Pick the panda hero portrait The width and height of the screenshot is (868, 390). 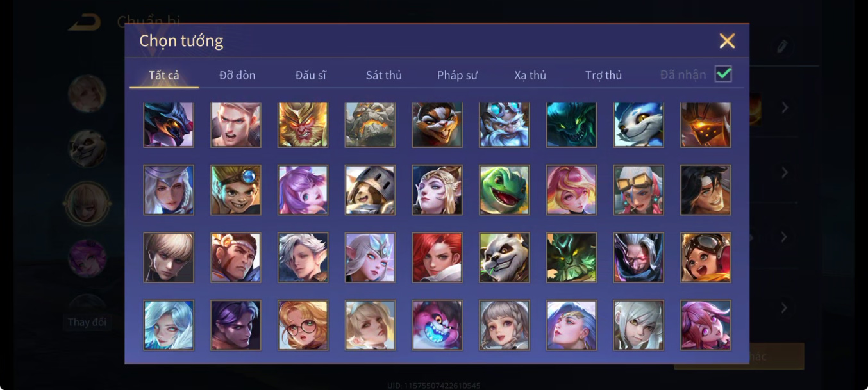click(x=504, y=257)
